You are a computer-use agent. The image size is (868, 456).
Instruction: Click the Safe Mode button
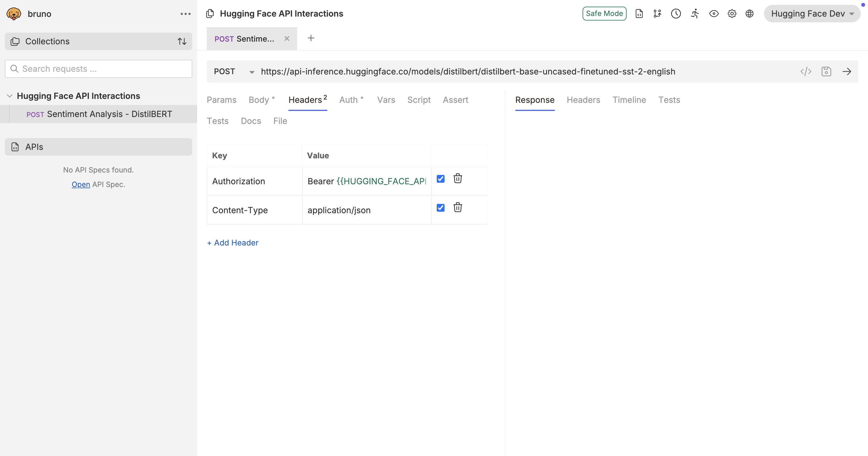tap(604, 14)
